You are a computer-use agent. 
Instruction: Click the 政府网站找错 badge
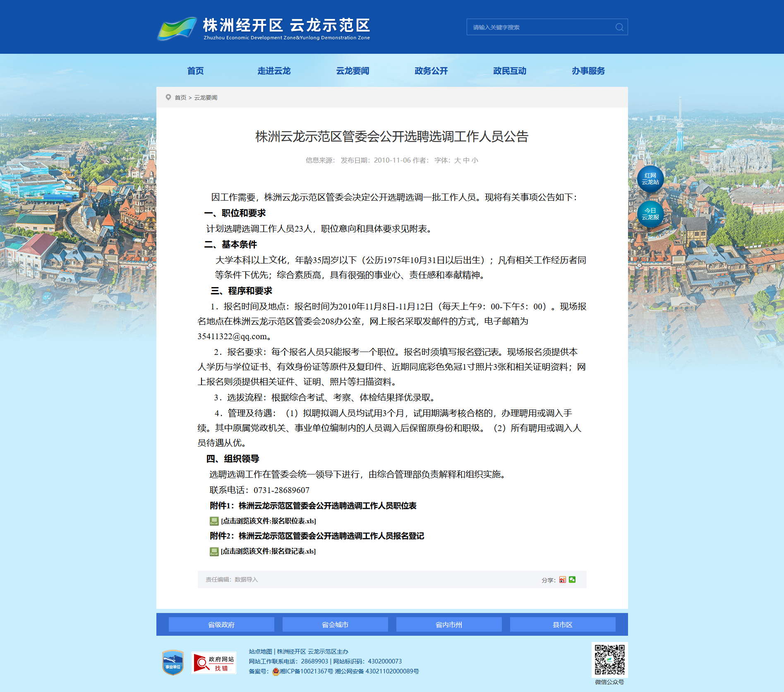point(214,663)
